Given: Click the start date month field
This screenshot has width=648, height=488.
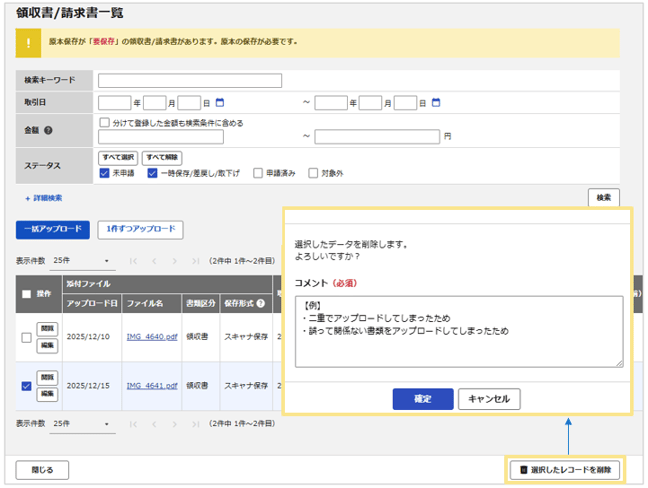Looking at the screenshot, I should tap(155, 103).
